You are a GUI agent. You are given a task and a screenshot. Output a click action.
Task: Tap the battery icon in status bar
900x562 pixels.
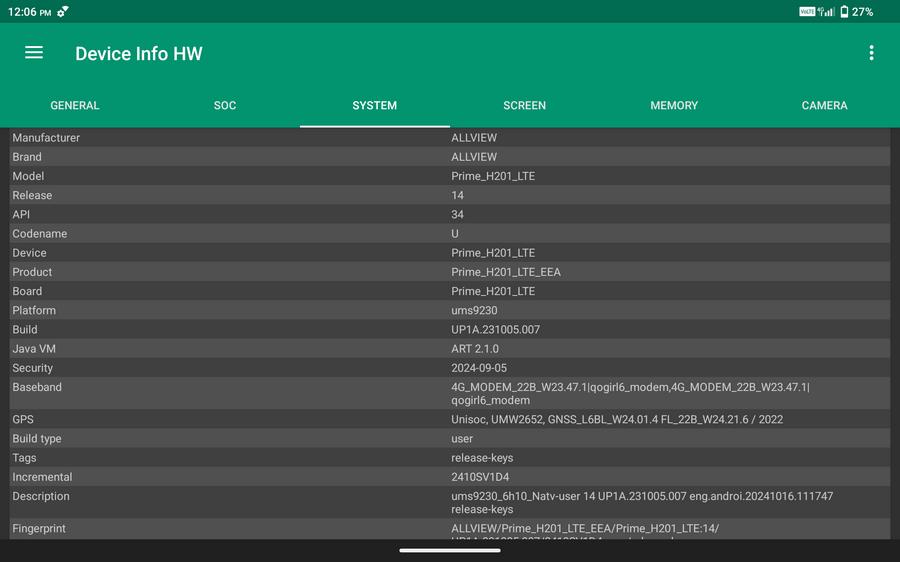pos(844,11)
